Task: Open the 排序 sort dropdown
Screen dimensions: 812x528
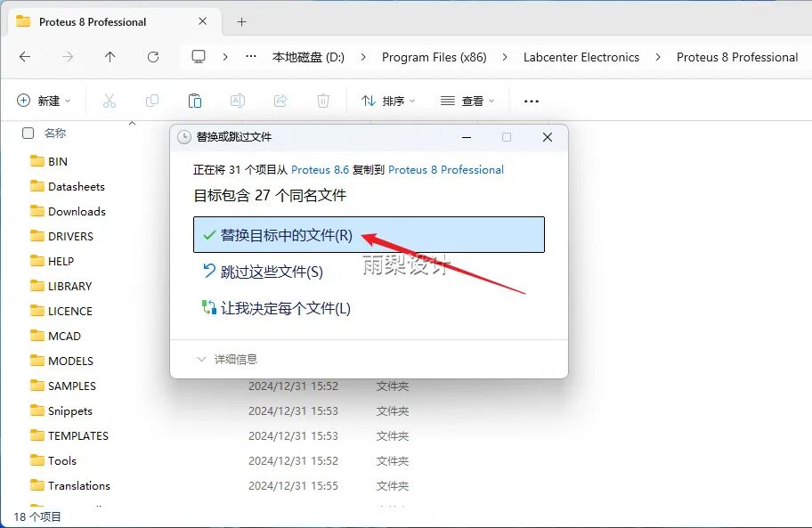Action: click(x=388, y=101)
